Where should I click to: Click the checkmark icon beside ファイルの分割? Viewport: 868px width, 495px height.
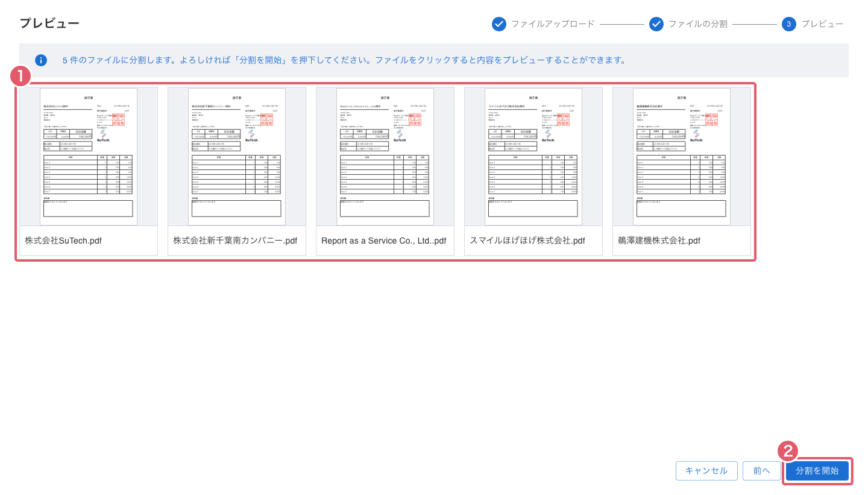point(656,24)
